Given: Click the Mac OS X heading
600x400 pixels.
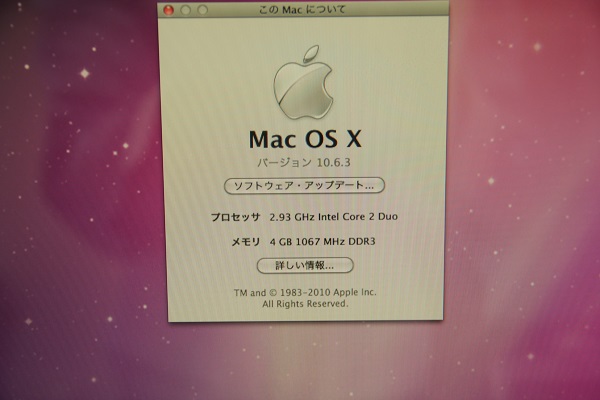Looking at the screenshot, I should coord(305,139).
